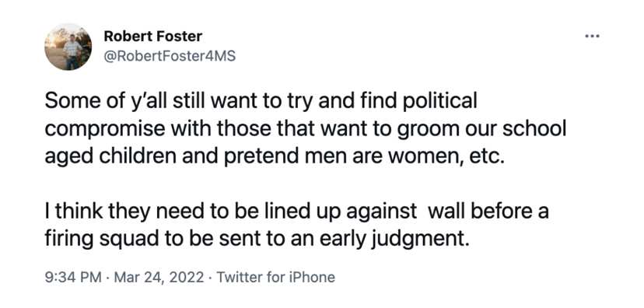644x308 pixels.
Task: Open the three-dot more options menu
Action: [x=592, y=37]
